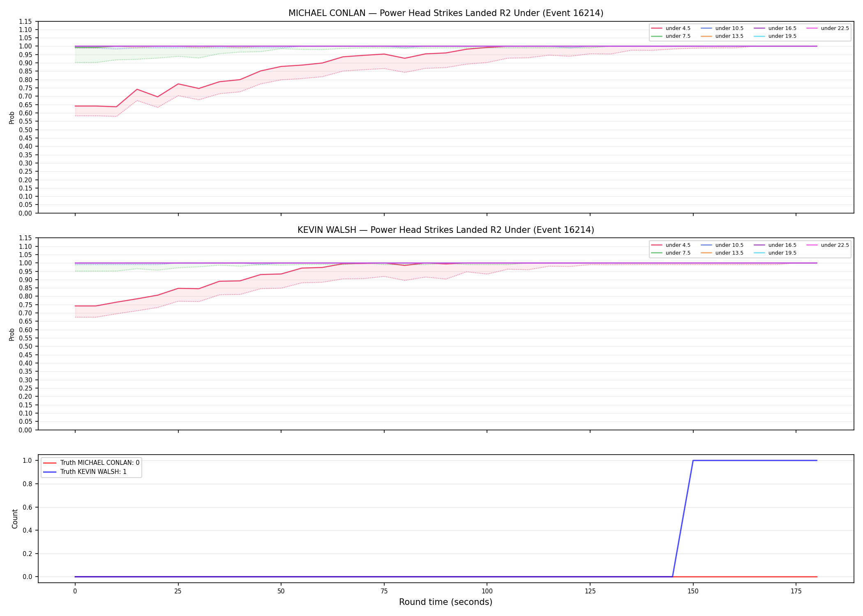Pick 'under 7.5' legend entry in Walsh chart
Image resolution: width=863 pixels, height=616 pixels.
(x=671, y=253)
